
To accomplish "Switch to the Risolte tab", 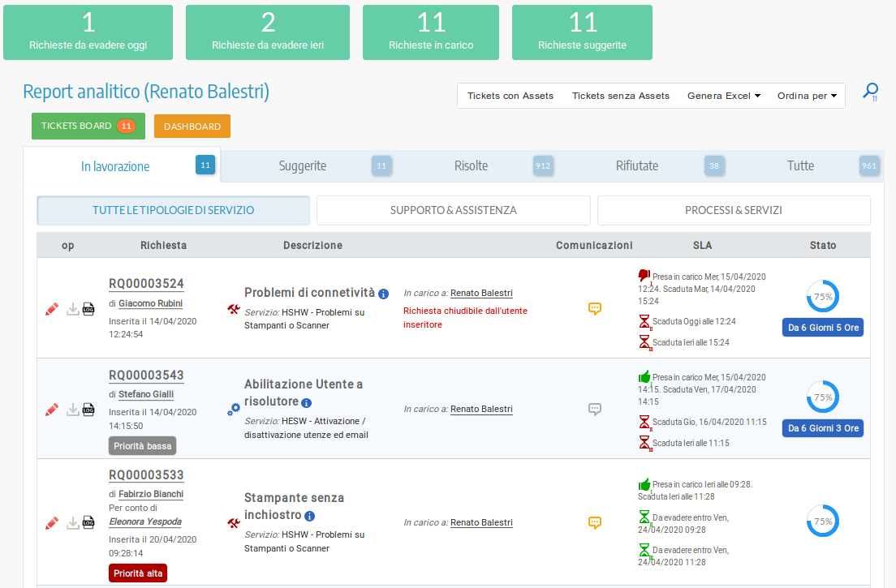I will [x=471, y=166].
